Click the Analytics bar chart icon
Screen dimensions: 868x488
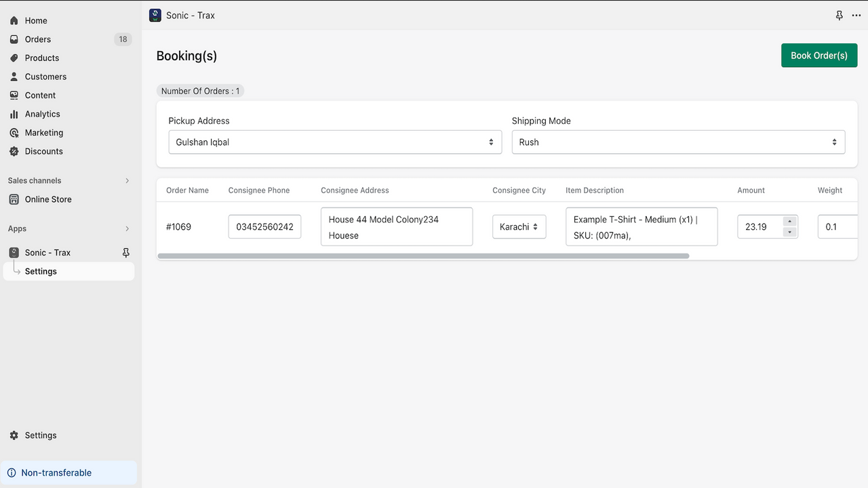(x=14, y=115)
